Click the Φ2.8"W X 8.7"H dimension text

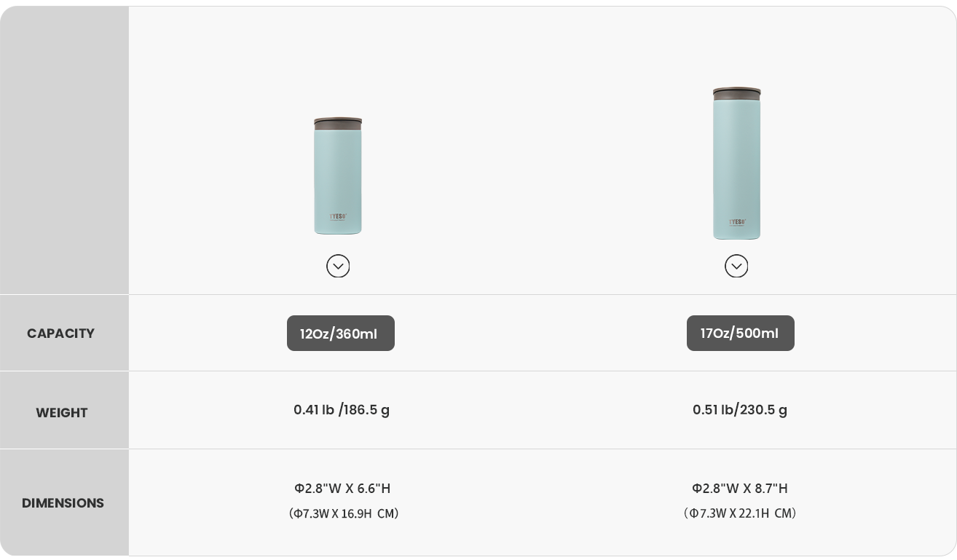pos(740,489)
